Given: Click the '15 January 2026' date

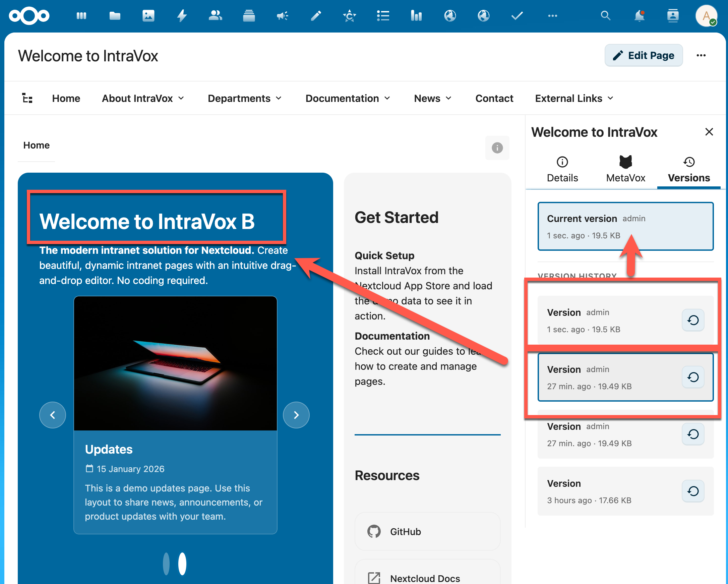Looking at the screenshot, I should point(130,469).
